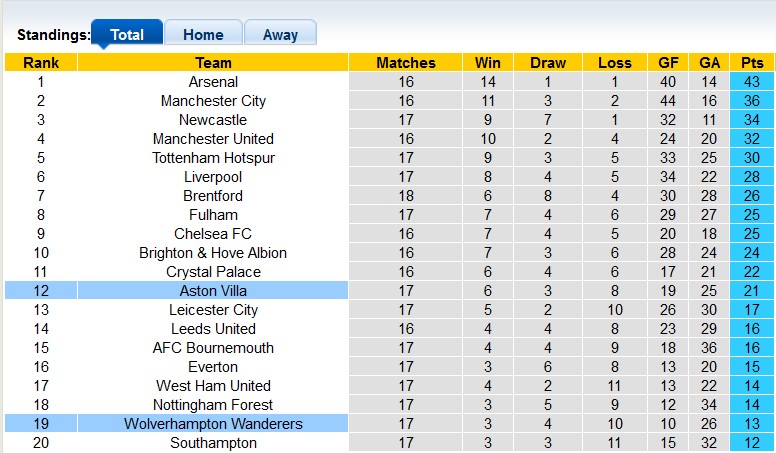Image resolution: width=776 pixels, height=453 pixels.
Task: Open the Home standings tab
Action: point(203,34)
